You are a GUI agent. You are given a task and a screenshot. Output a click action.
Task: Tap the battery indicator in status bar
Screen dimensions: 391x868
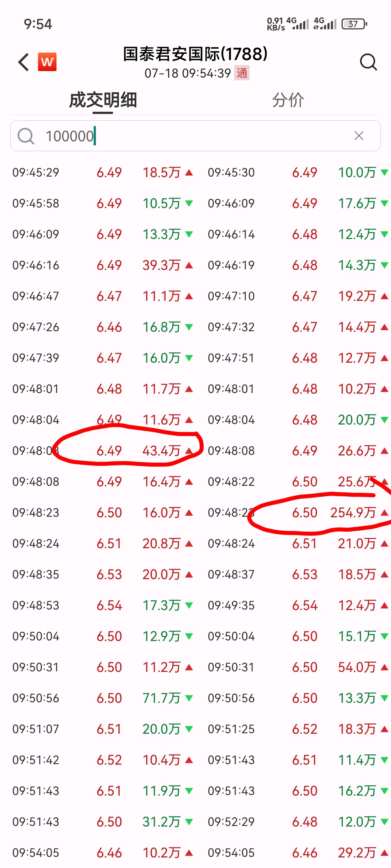tap(354, 24)
